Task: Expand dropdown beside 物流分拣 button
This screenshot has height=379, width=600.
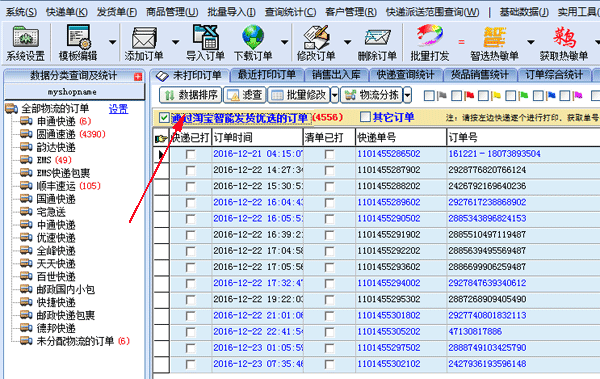Action: (x=407, y=95)
